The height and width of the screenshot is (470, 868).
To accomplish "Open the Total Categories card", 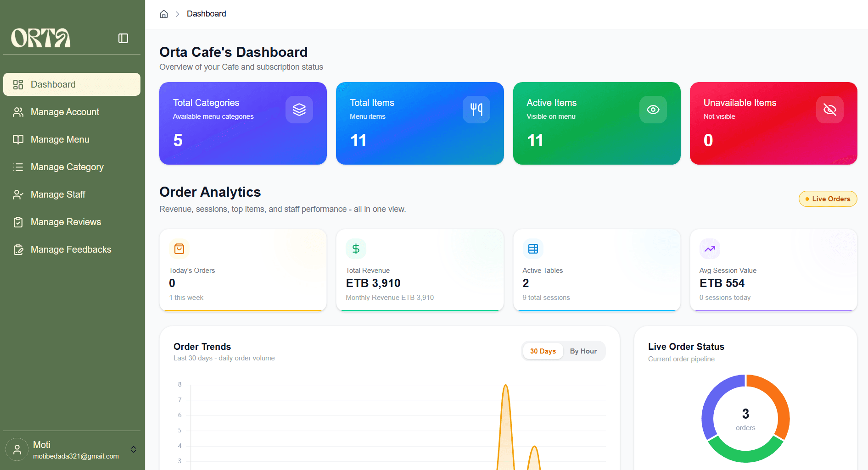I will pyautogui.click(x=243, y=123).
